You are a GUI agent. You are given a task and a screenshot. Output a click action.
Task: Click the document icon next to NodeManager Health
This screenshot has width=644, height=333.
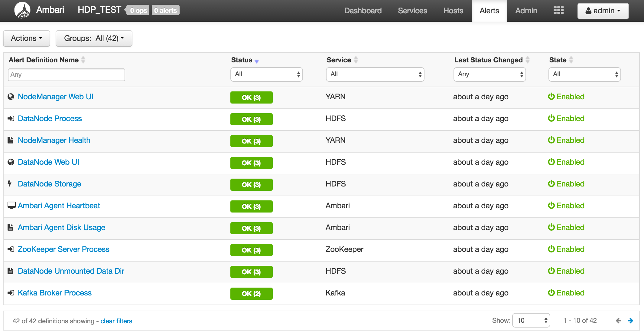click(x=10, y=140)
